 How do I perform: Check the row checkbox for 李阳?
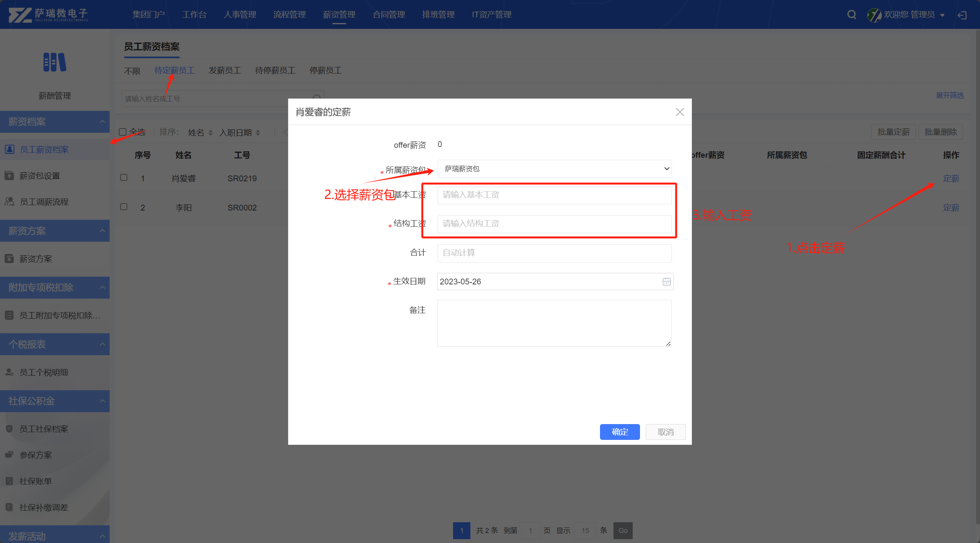[124, 207]
